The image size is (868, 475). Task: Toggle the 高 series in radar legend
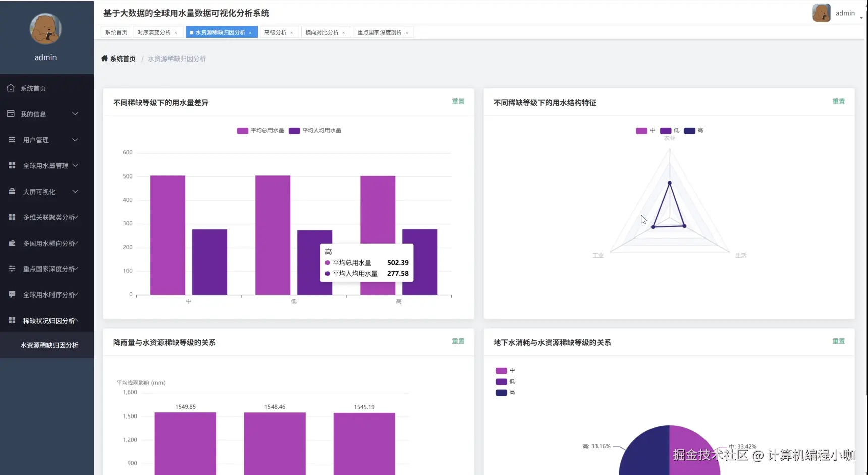(x=693, y=131)
